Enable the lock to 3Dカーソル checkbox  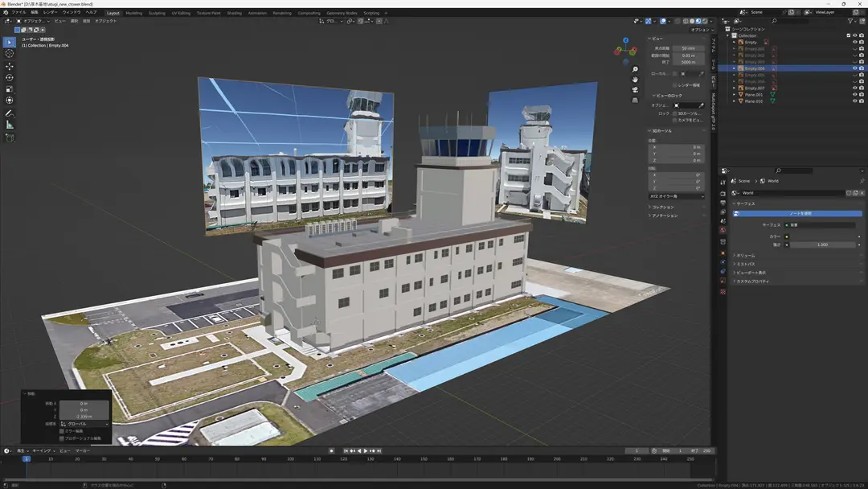(x=675, y=113)
